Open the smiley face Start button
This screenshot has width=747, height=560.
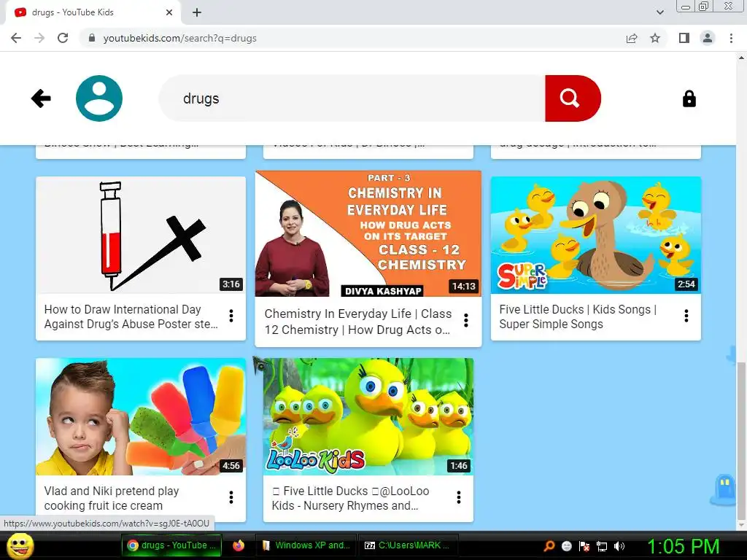pos(20,545)
